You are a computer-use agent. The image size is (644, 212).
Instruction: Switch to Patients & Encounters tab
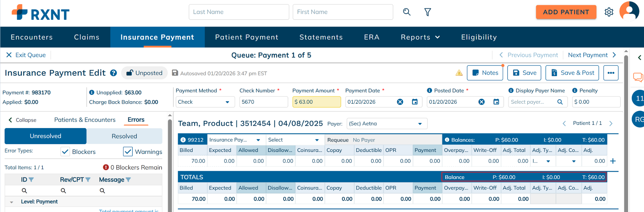[85, 120]
